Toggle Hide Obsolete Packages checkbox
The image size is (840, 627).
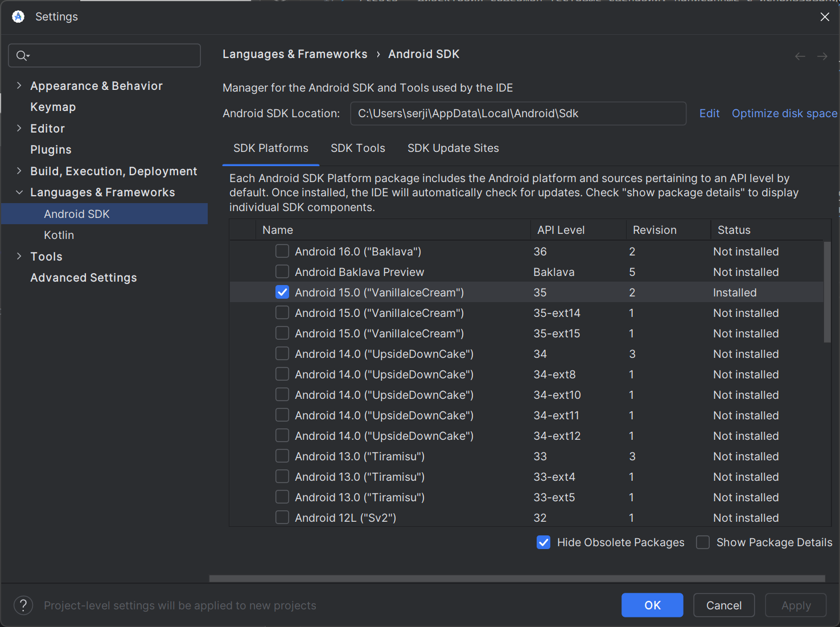click(543, 543)
